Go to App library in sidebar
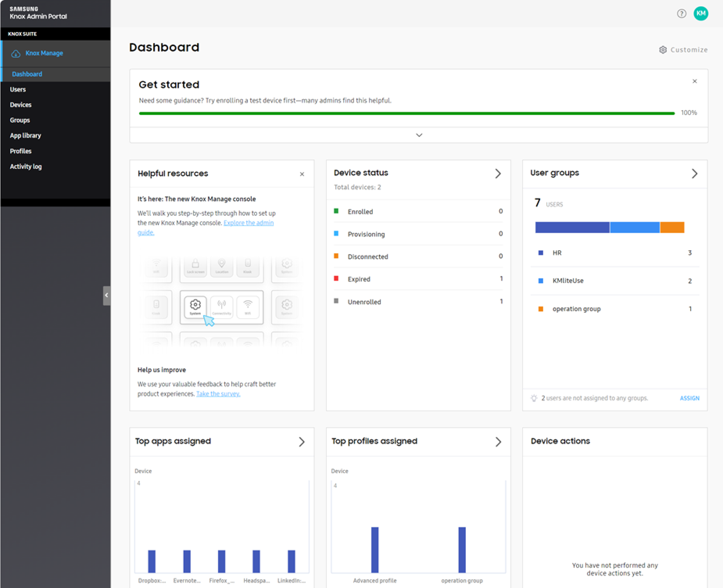The height and width of the screenshot is (588, 723). [25, 136]
